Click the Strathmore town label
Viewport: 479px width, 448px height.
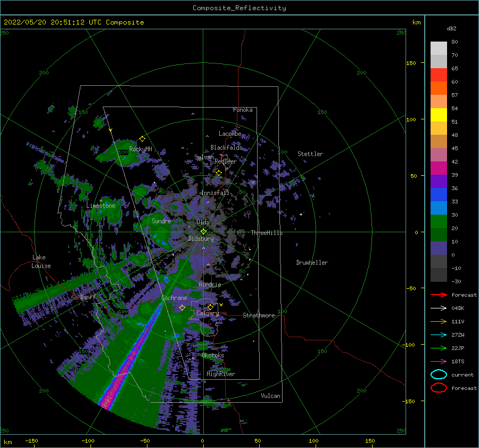click(x=259, y=315)
